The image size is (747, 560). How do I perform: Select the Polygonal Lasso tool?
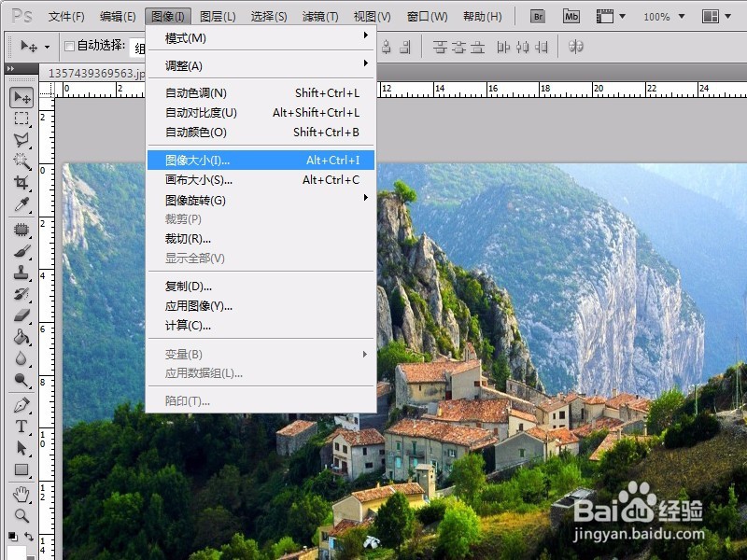[x=21, y=139]
